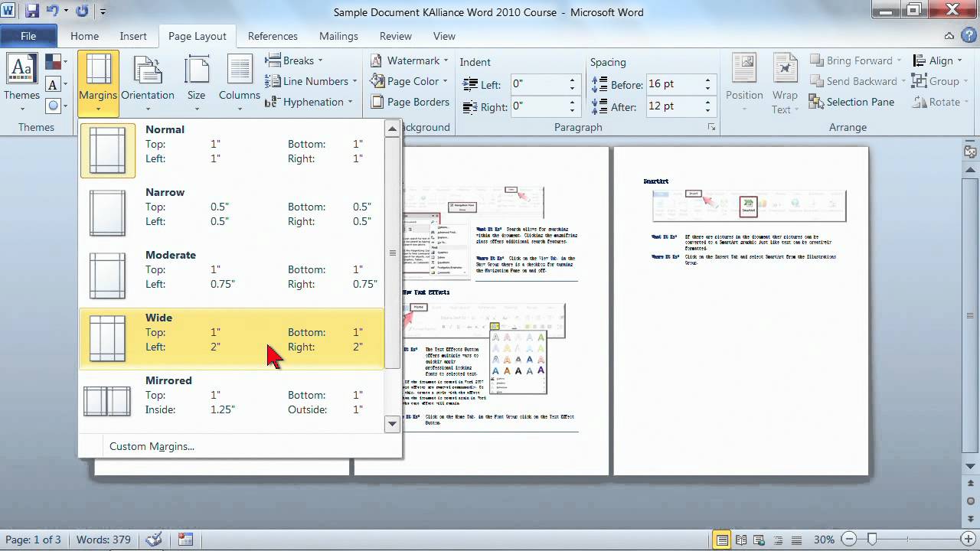Open Custom Margins... dialog
The image size is (980, 551).
pyautogui.click(x=152, y=446)
